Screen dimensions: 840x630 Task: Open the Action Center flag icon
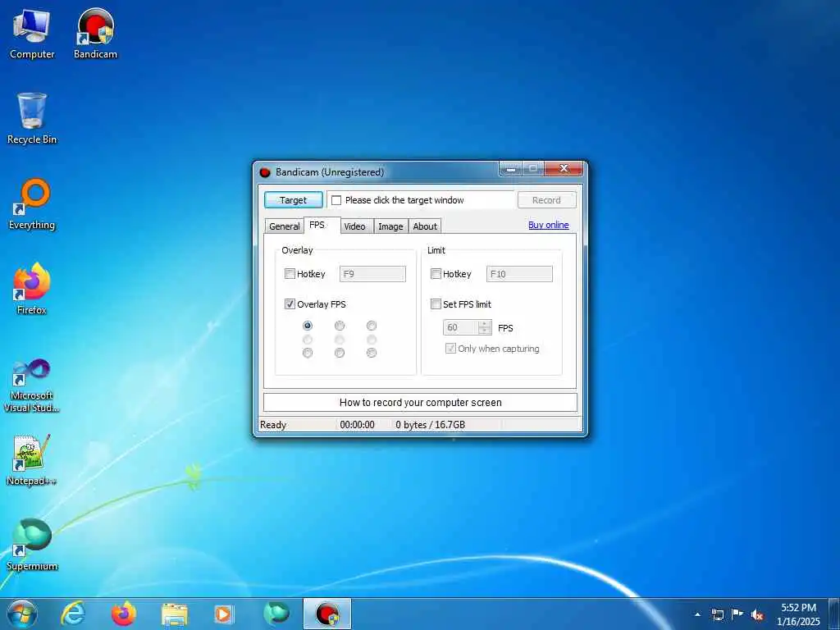click(737, 614)
